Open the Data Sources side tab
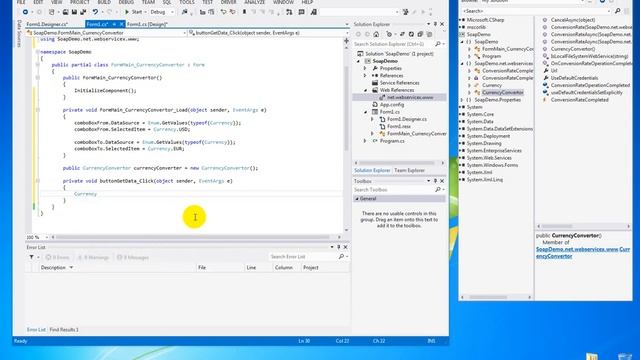Image resolution: width=640 pixels, height=360 pixels. [x=19, y=33]
